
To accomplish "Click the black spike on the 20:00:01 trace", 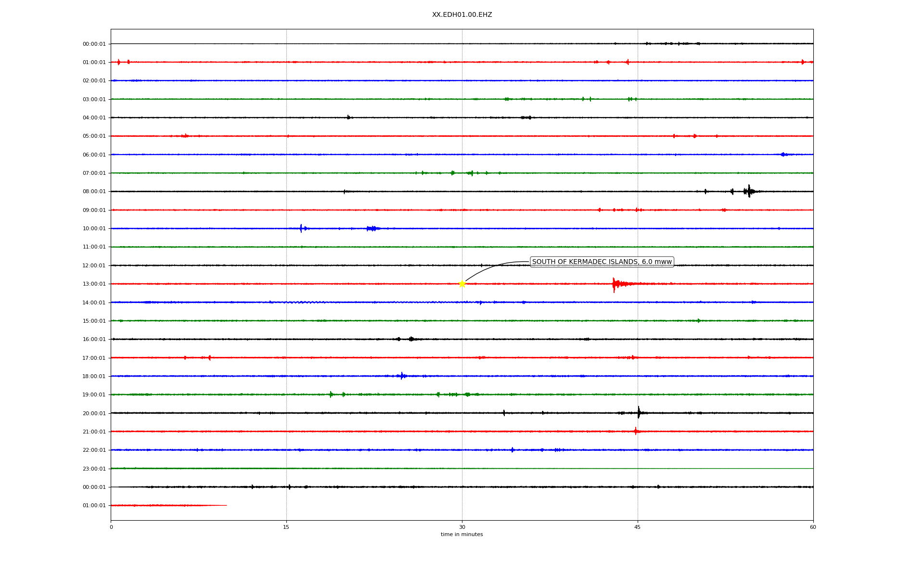I will [x=639, y=413].
